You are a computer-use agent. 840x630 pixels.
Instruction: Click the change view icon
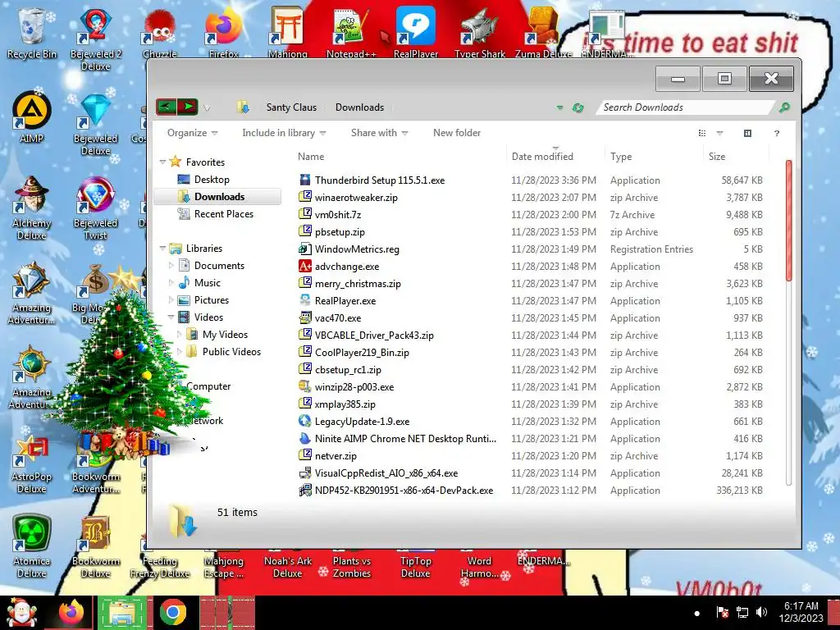point(702,133)
